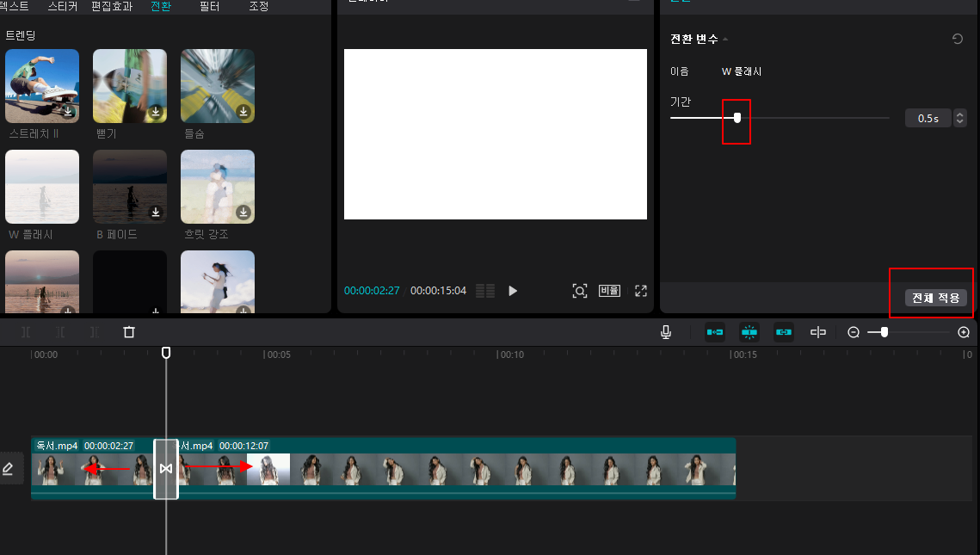Enter fullscreen preview mode

(641, 291)
